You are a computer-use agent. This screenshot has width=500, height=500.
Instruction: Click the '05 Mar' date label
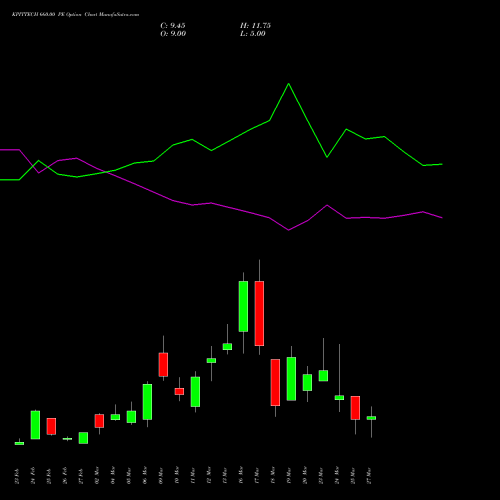(129, 476)
